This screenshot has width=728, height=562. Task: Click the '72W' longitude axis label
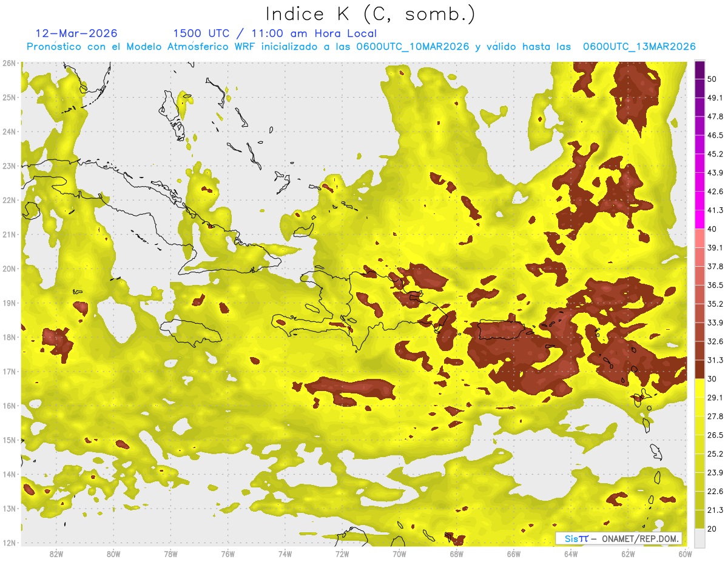[342, 554]
